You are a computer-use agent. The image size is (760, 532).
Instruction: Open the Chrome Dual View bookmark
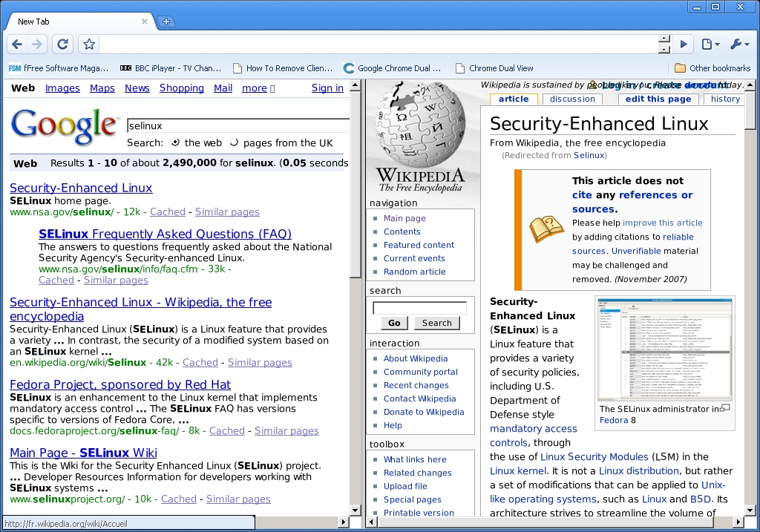click(494, 68)
